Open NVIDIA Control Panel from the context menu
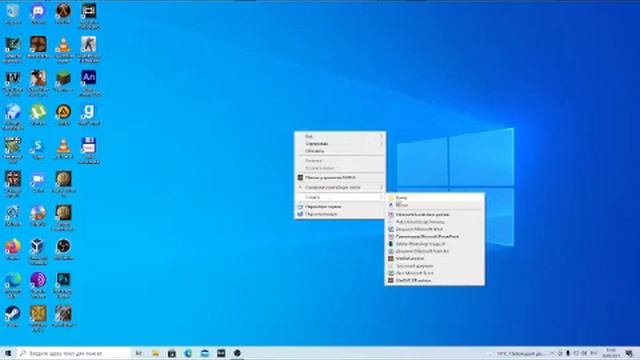This screenshot has height=360, width=640. (340, 178)
